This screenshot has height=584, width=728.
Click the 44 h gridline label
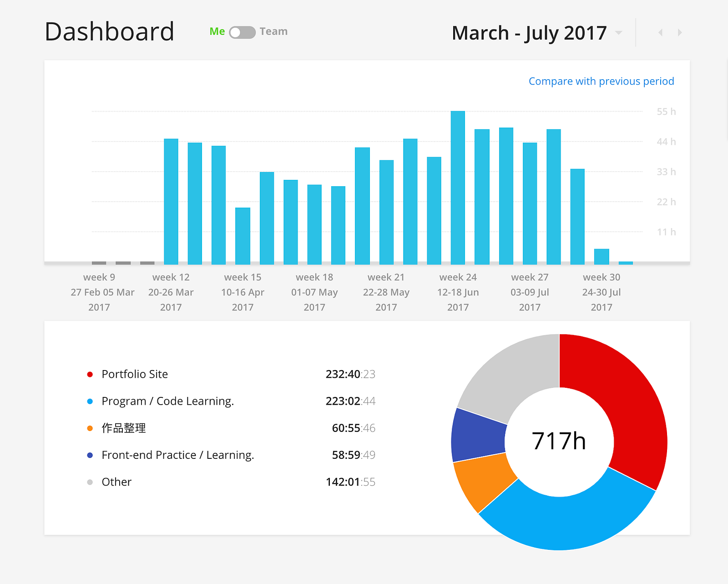(666, 142)
